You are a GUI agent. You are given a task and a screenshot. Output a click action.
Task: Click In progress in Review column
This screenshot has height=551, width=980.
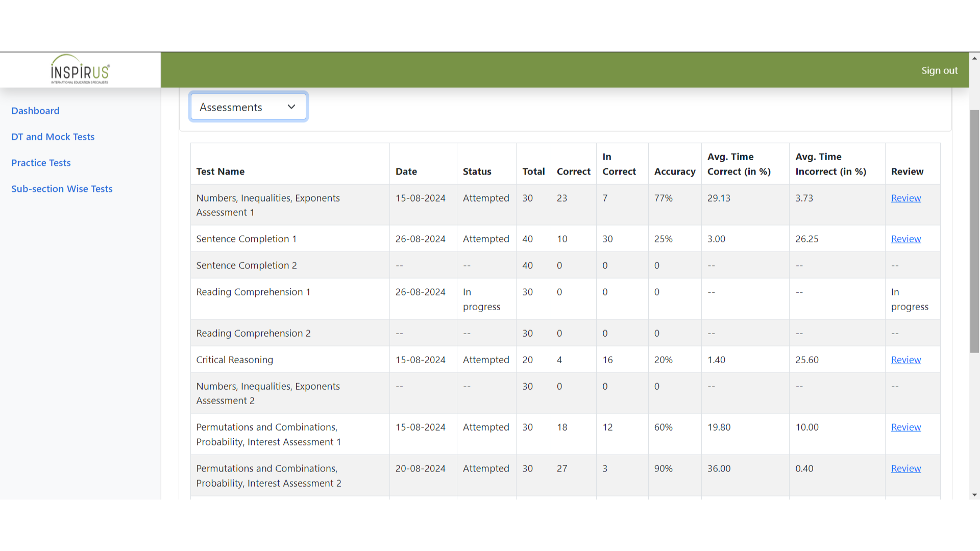(910, 299)
